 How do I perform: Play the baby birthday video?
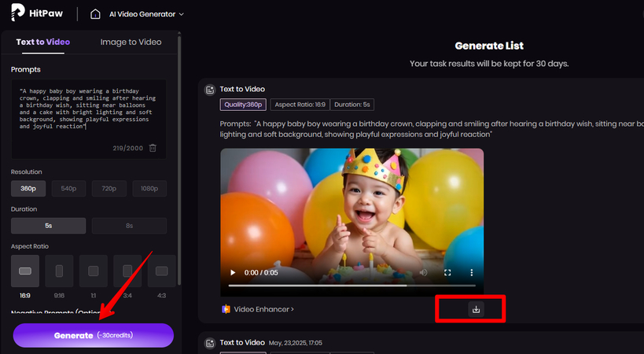pyautogui.click(x=233, y=272)
